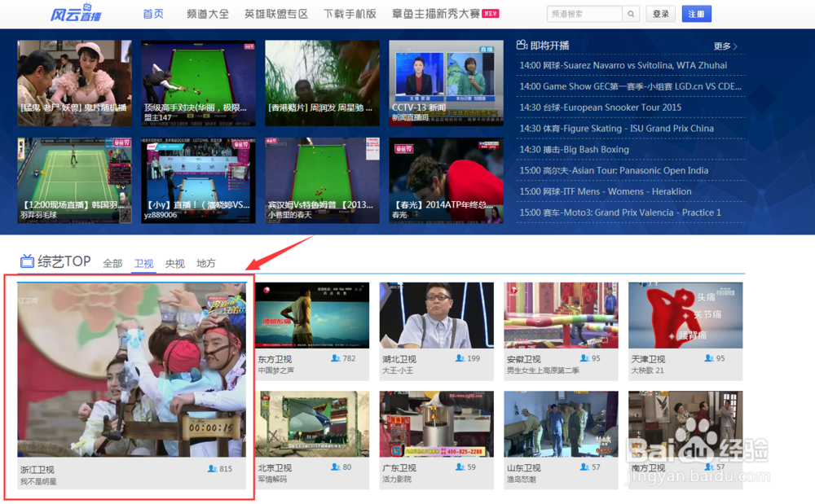Open 广东卫视 video thumbnail

pyautogui.click(x=437, y=424)
